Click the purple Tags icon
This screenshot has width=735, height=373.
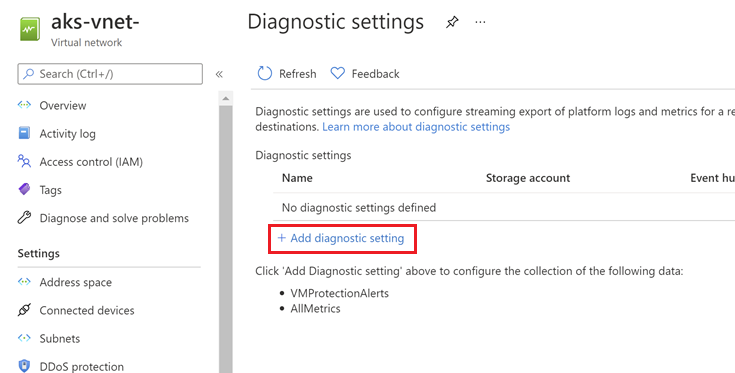[x=24, y=189]
